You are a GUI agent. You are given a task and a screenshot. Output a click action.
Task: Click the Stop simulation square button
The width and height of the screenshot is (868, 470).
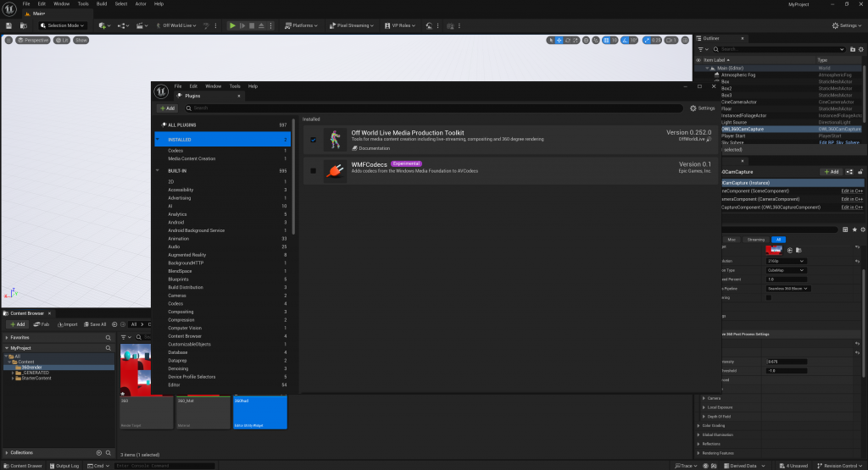252,25
